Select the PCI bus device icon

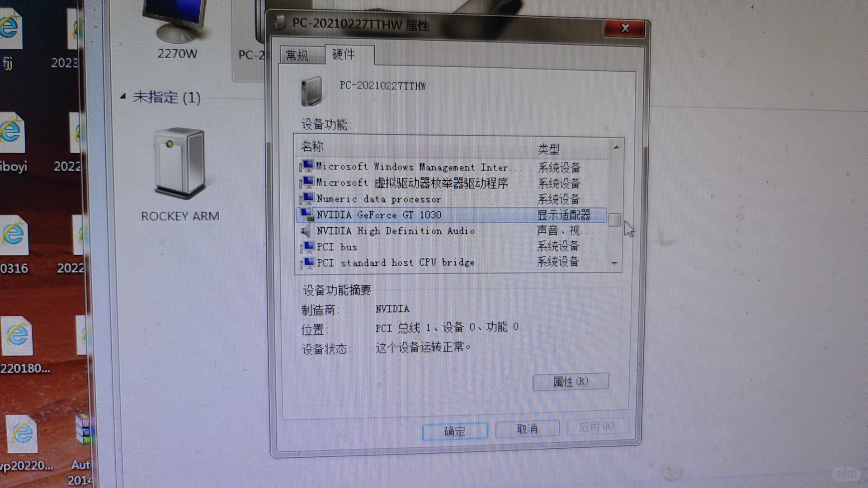coord(307,247)
